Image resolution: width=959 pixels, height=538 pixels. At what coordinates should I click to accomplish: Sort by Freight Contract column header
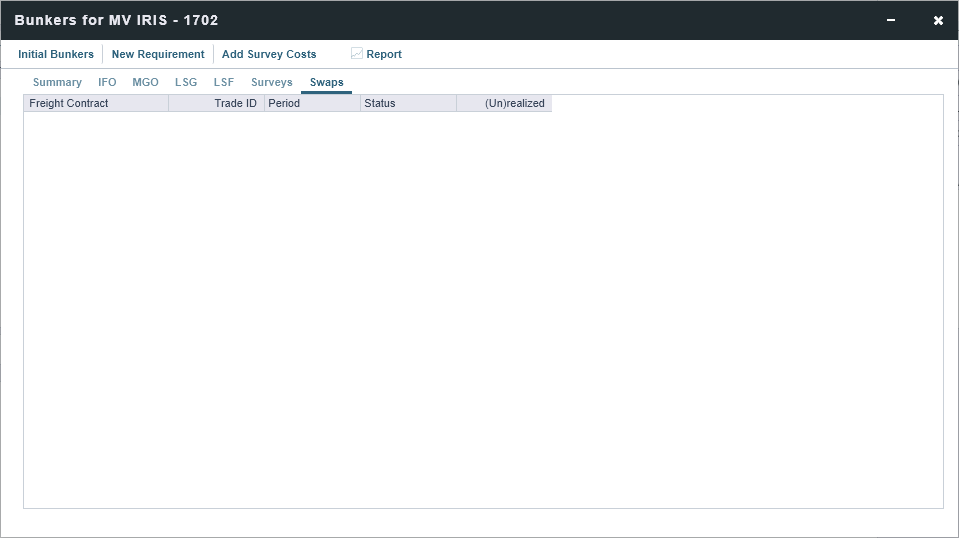[96, 103]
